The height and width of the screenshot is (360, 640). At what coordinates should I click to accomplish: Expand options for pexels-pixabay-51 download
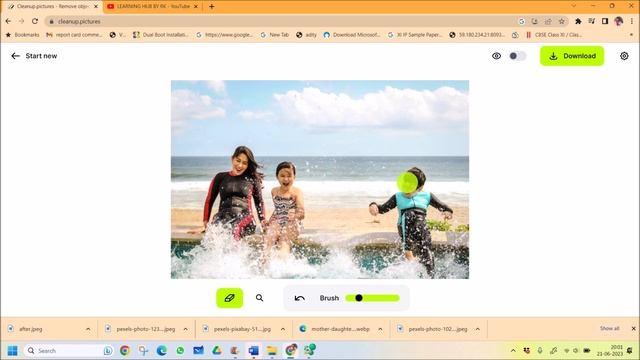pyautogui.click(x=283, y=329)
